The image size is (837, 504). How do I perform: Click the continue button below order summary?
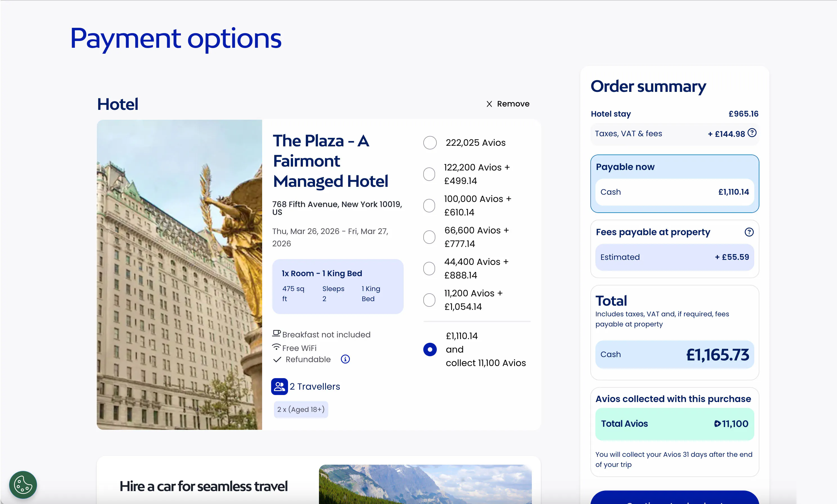674,498
